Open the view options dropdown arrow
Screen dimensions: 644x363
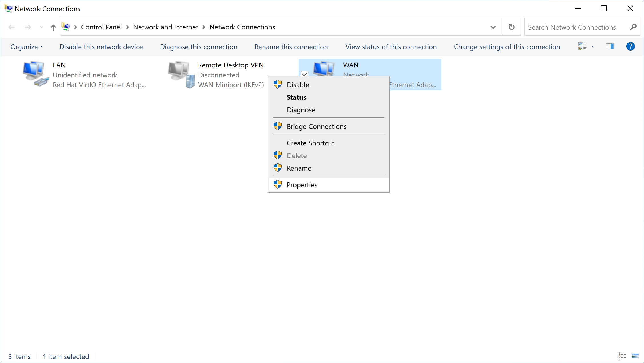pos(593,46)
